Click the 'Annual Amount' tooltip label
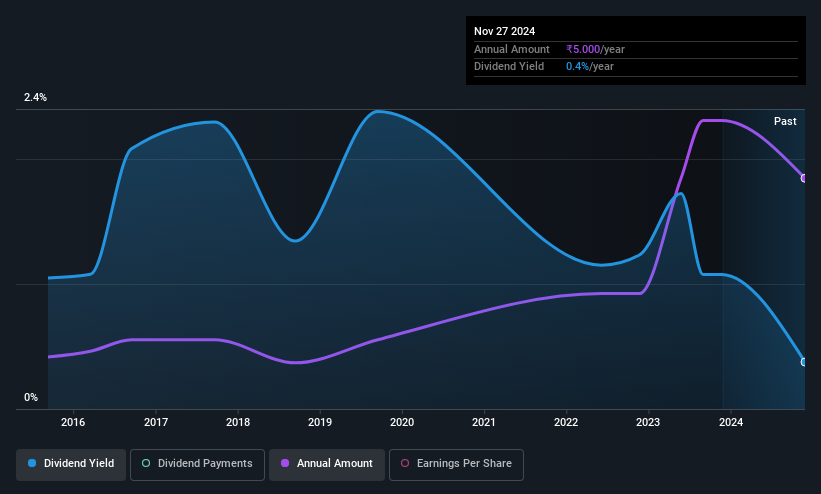Viewport: 821px width, 494px height. [512, 49]
